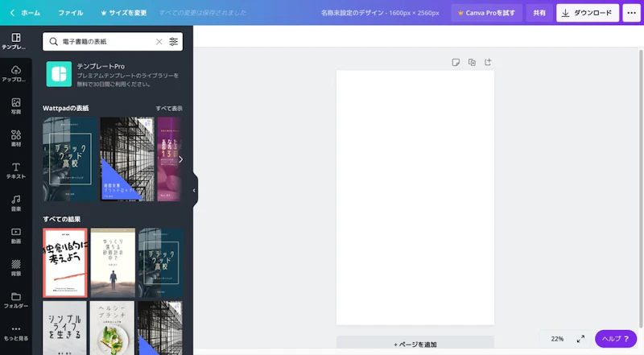
Task: Add new page icon above canvas
Action: point(488,63)
